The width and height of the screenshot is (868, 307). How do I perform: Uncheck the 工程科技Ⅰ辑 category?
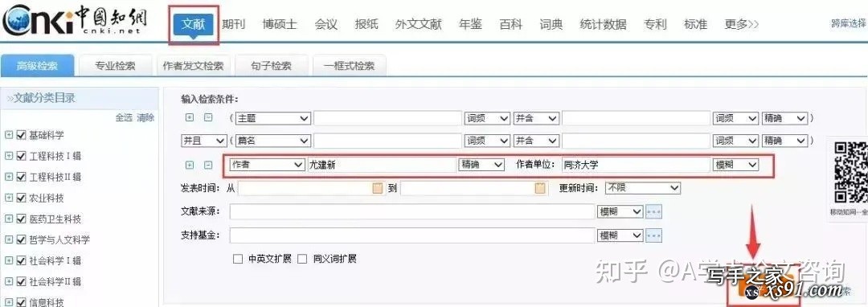tap(22, 156)
